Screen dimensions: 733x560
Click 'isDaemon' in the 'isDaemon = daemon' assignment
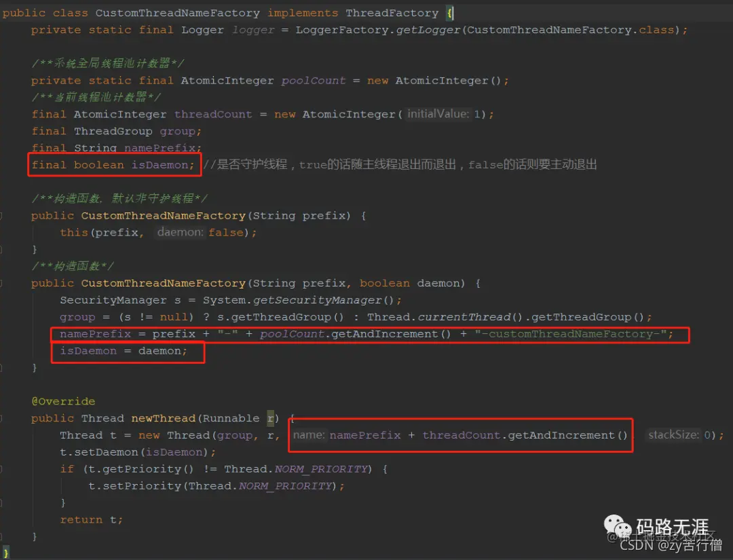pos(88,350)
